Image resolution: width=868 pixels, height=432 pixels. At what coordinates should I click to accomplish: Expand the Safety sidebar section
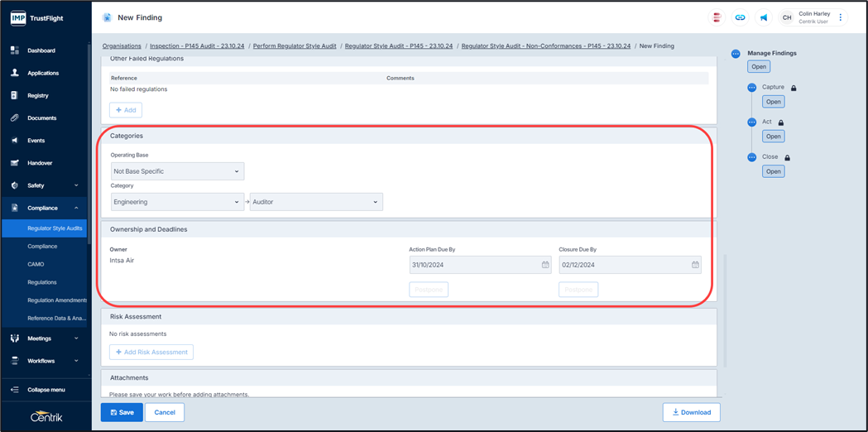(76, 186)
